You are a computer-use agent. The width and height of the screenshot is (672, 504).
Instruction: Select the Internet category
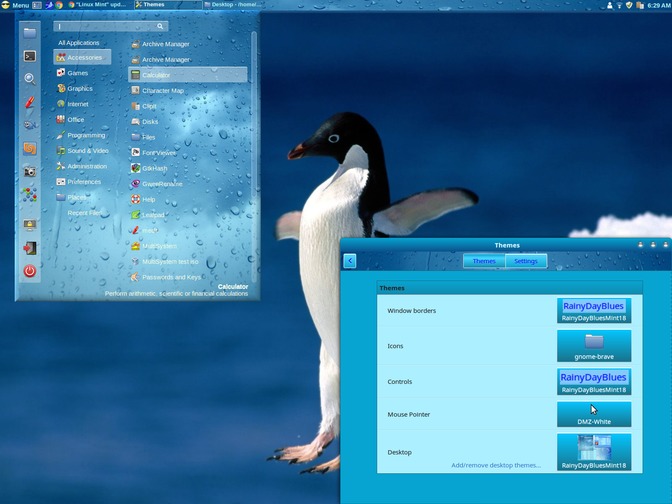point(82,104)
